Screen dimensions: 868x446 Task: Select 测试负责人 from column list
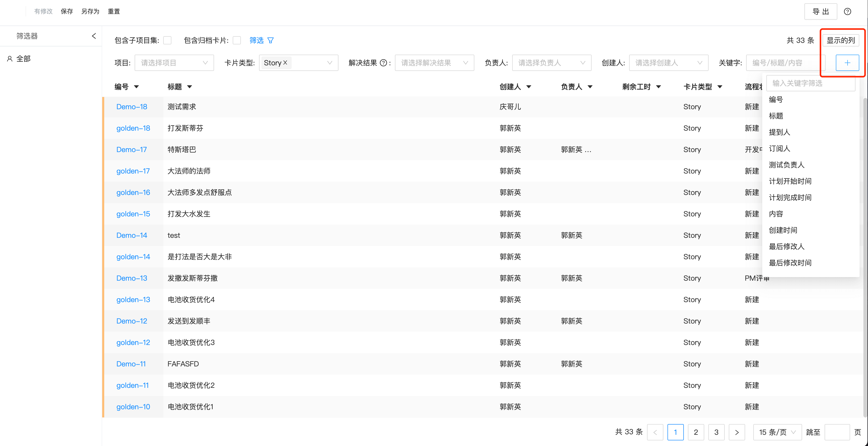pos(787,165)
